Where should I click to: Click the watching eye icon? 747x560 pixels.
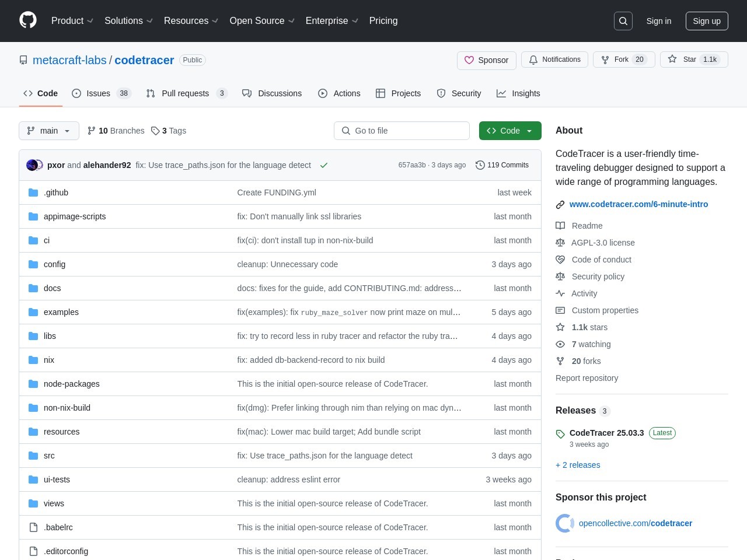click(x=560, y=344)
